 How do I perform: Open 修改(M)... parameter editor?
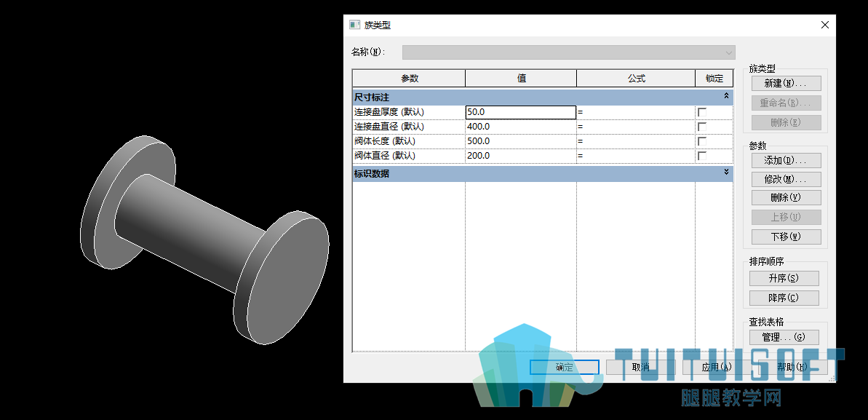pyautogui.click(x=786, y=180)
